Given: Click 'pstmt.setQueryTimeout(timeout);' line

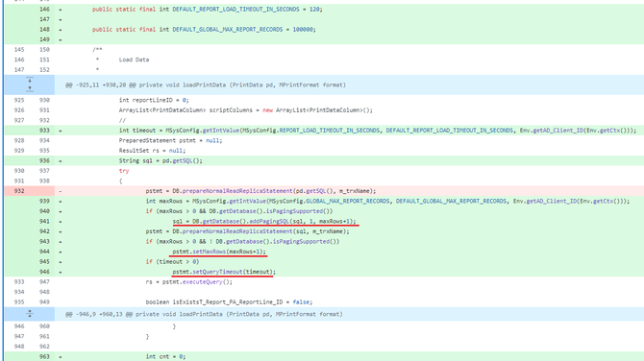Looking at the screenshot, I should coord(224,272).
